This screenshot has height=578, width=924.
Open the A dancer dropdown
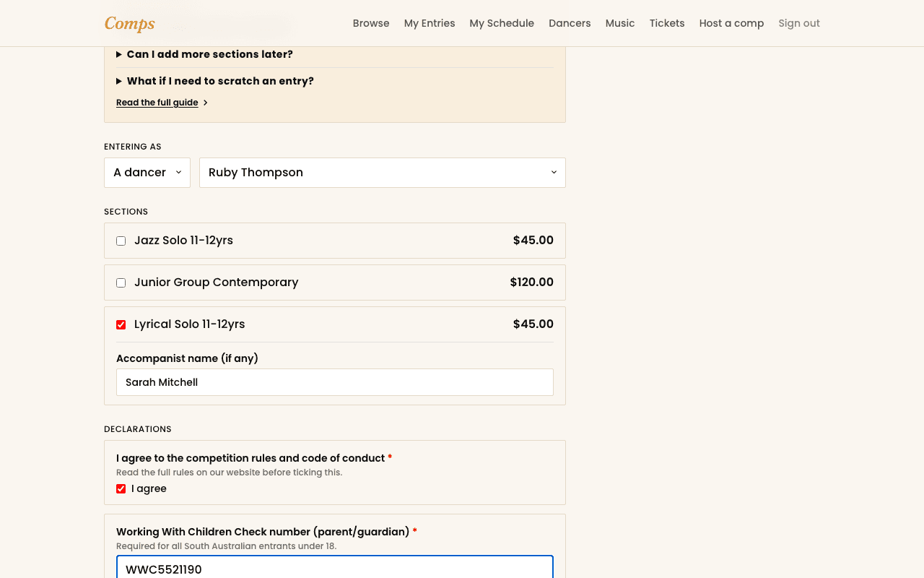tap(147, 173)
